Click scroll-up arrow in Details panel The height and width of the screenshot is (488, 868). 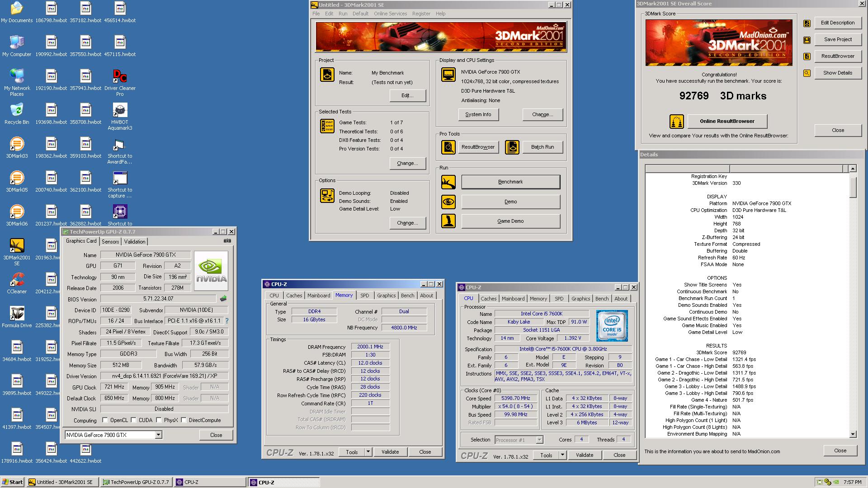coord(853,169)
